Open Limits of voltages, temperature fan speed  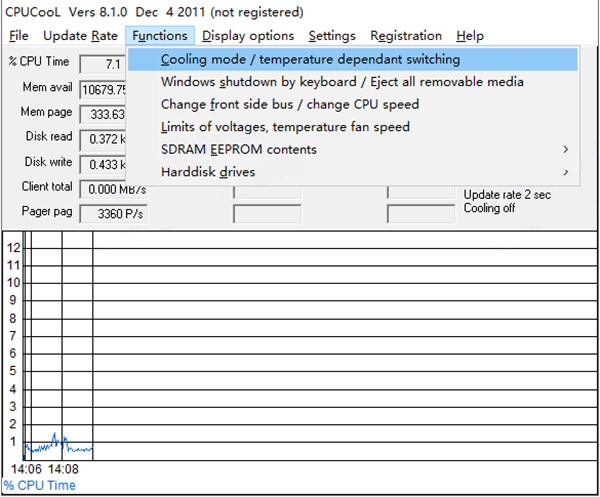(352, 127)
